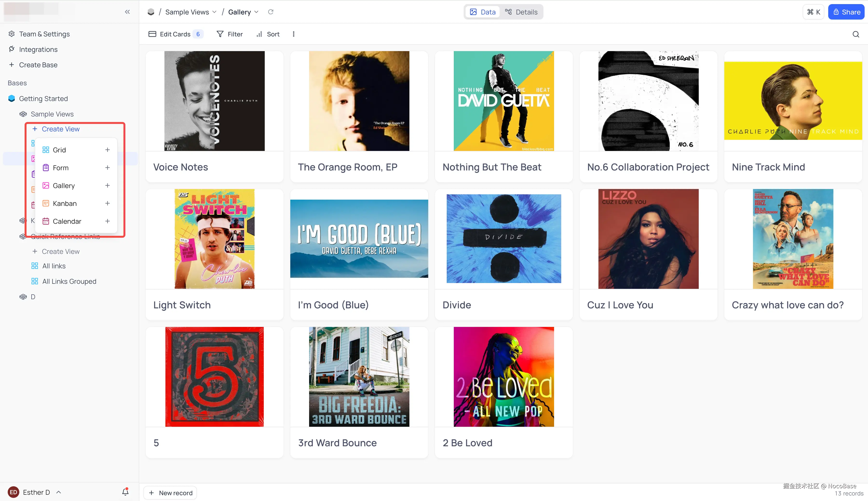Click plus icon next to Calendar
Image resolution: width=868 pixels, height=501 pixels.
coord(107,221)
